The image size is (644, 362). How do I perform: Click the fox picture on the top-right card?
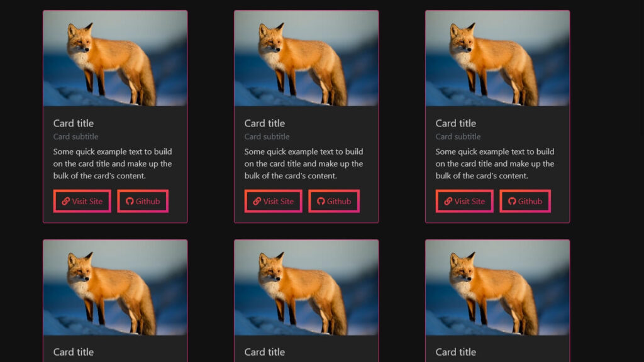point(497,57)
